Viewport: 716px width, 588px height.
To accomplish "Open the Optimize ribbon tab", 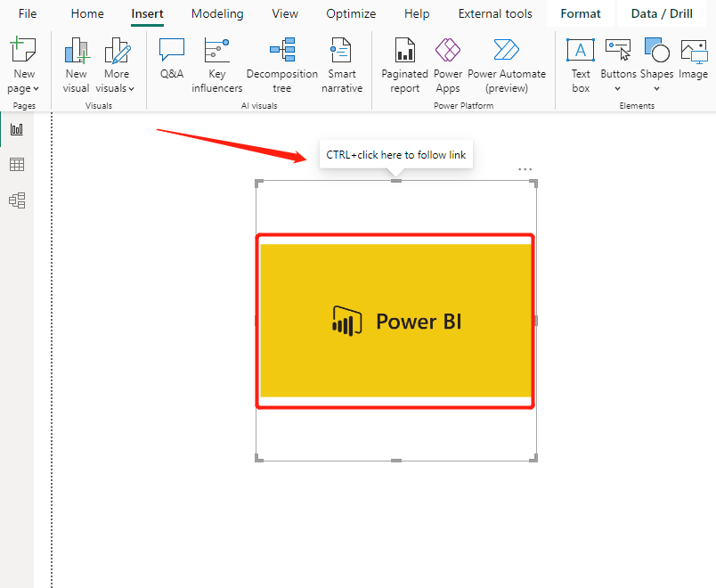I will click(351, 13).
